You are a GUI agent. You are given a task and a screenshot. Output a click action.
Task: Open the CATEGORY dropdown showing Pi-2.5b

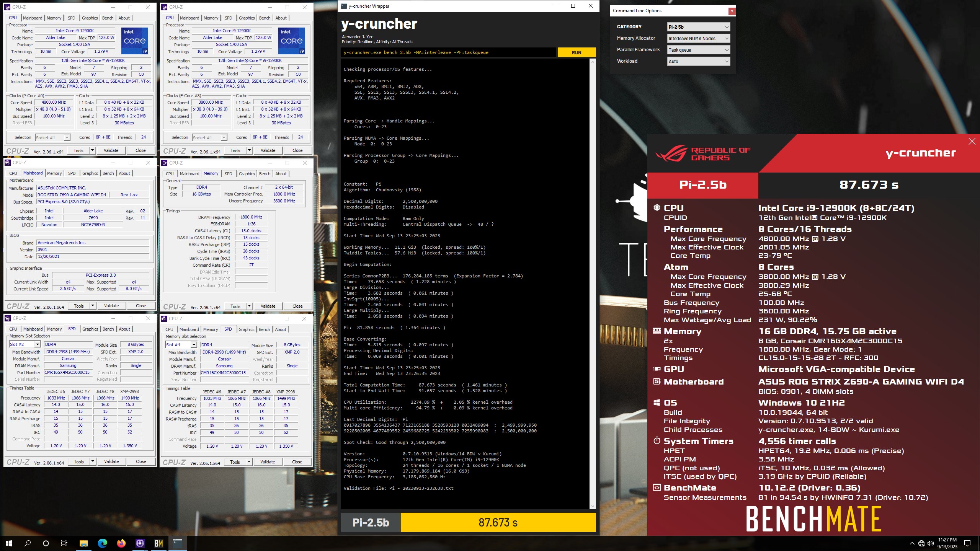pos(699,27)
